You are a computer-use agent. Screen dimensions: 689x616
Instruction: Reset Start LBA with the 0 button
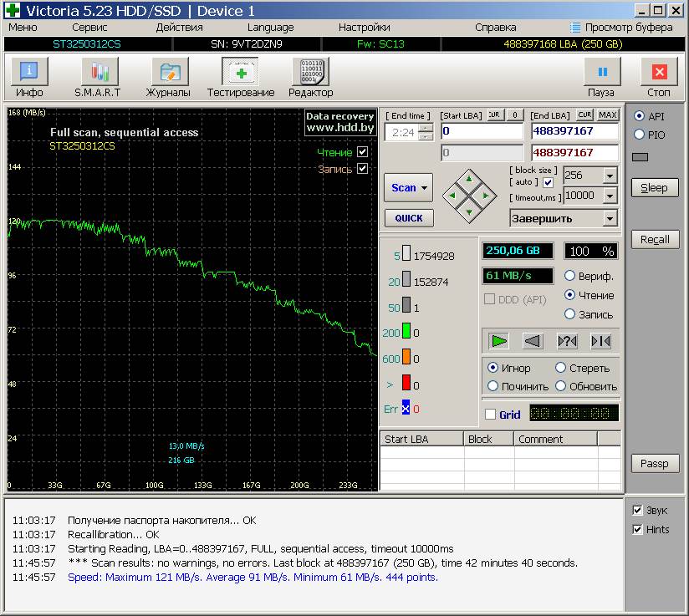[515, 115]
